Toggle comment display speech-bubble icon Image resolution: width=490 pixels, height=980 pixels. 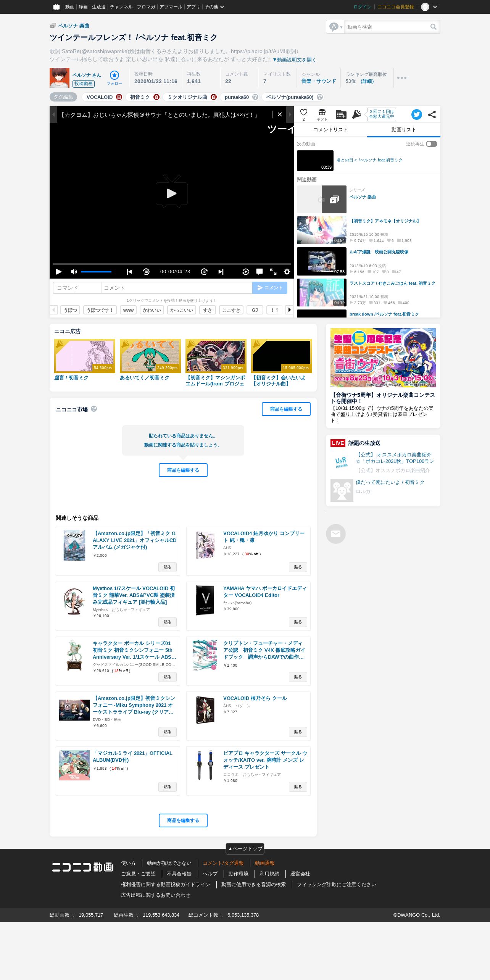[260, 272]
